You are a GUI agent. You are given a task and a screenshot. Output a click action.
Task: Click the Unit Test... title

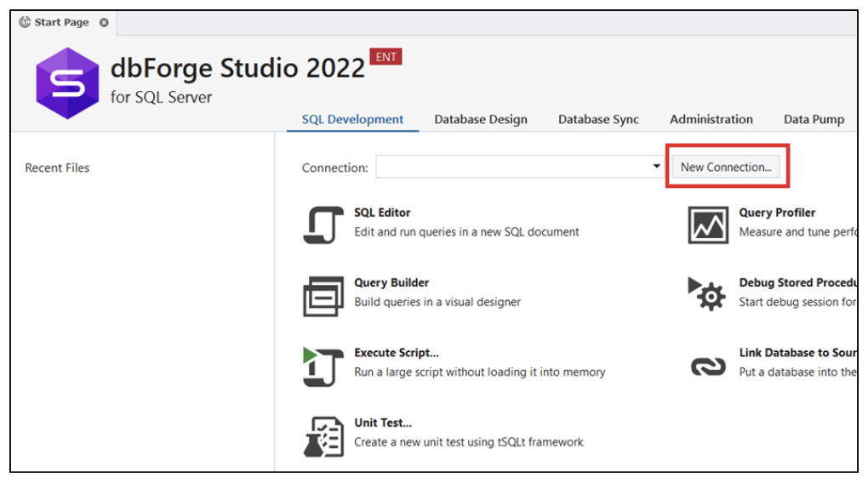(x=383, y=423)
